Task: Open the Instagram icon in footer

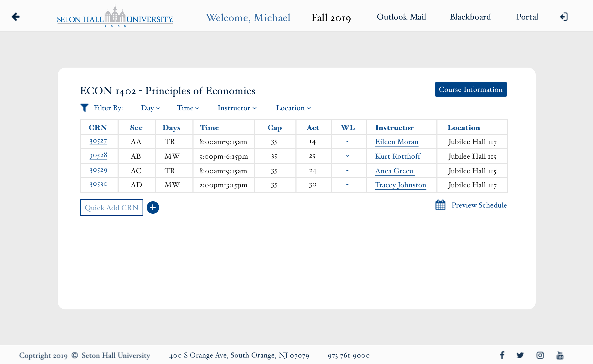Action: click(540, 355)
